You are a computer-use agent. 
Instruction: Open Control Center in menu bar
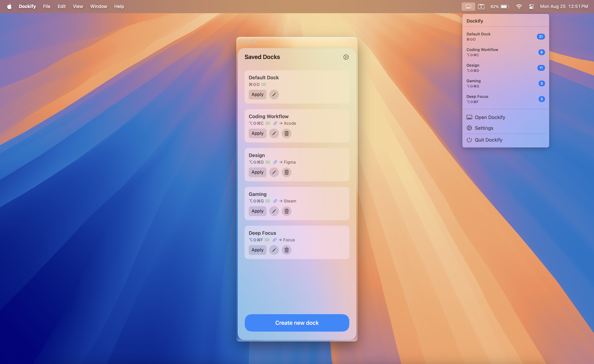[531, 6]
